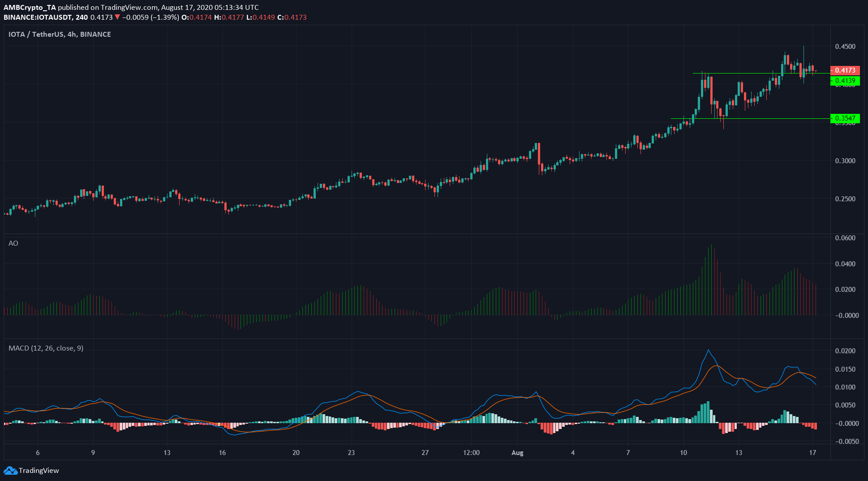
Task: Click the 0.0100 MACD axis value
Action: [845, 387]
